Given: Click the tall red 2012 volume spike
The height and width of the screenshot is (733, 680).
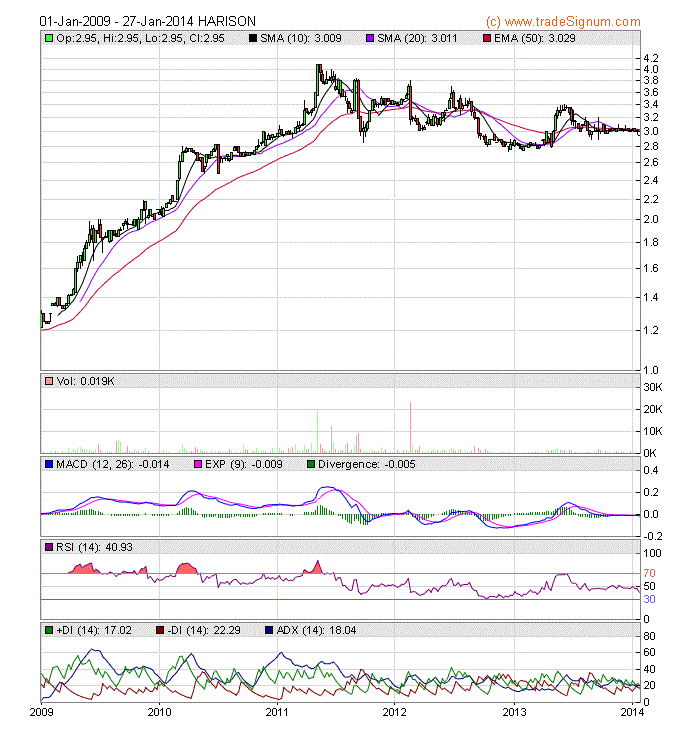Looking at the screenshot, I should tap(410, 427).
